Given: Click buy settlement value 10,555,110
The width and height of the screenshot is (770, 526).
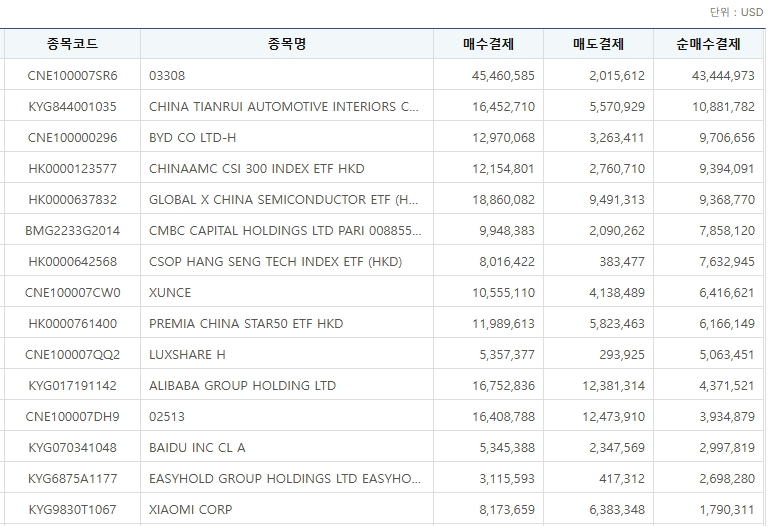Looking at the screenshot, I should [503, 292].
